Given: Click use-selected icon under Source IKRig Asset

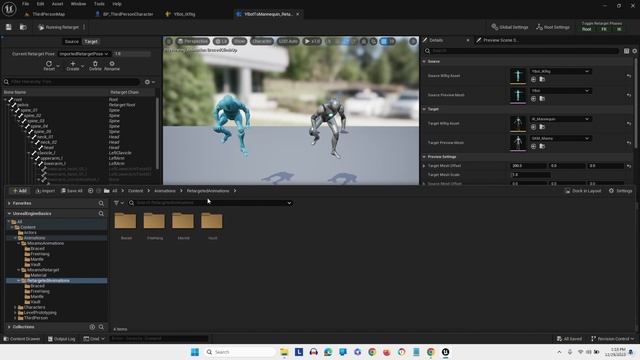Looking at the screenshot, I should [533, 80].
